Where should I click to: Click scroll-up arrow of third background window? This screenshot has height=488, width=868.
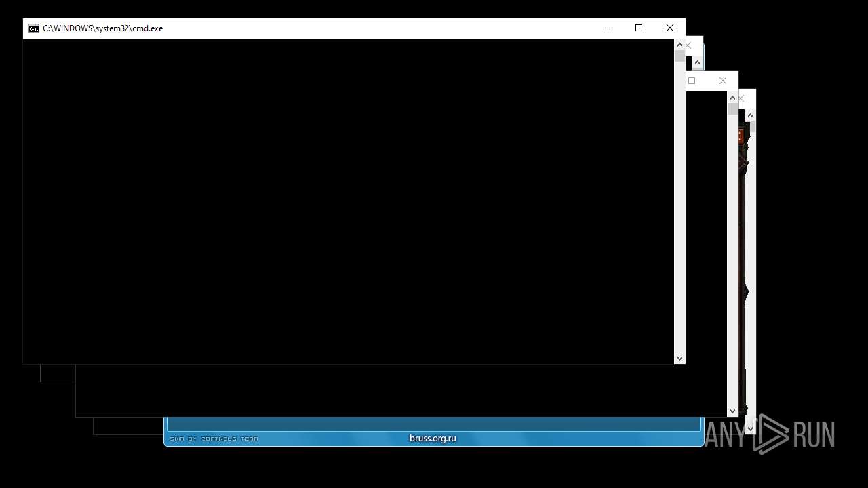(732, 98)
